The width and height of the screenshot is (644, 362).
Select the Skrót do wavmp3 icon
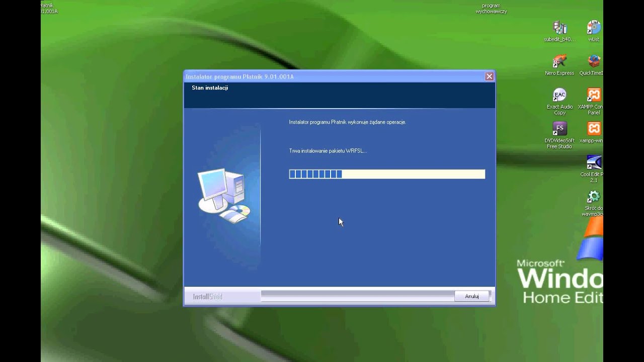593,203
